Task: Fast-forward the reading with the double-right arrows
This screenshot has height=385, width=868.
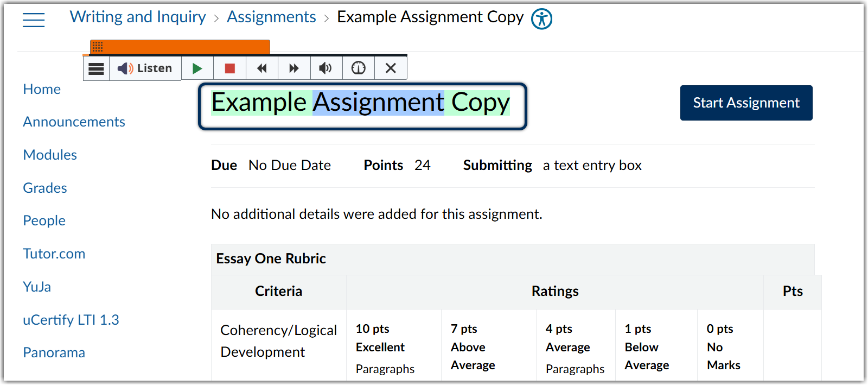Action: click(x=294, y=68)
